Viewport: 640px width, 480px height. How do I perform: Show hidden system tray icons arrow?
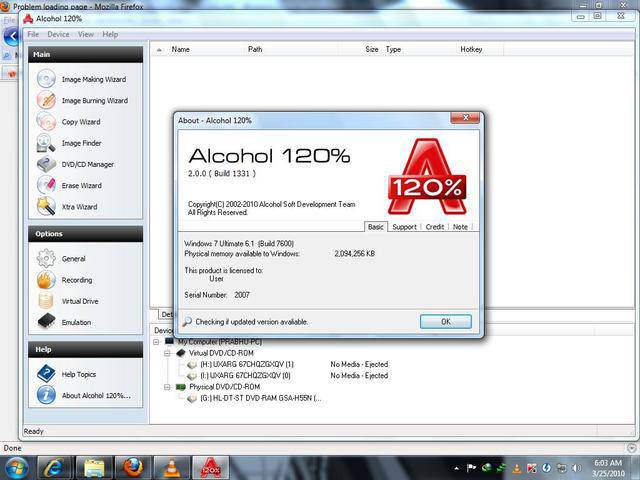click(x=456, y=468)
